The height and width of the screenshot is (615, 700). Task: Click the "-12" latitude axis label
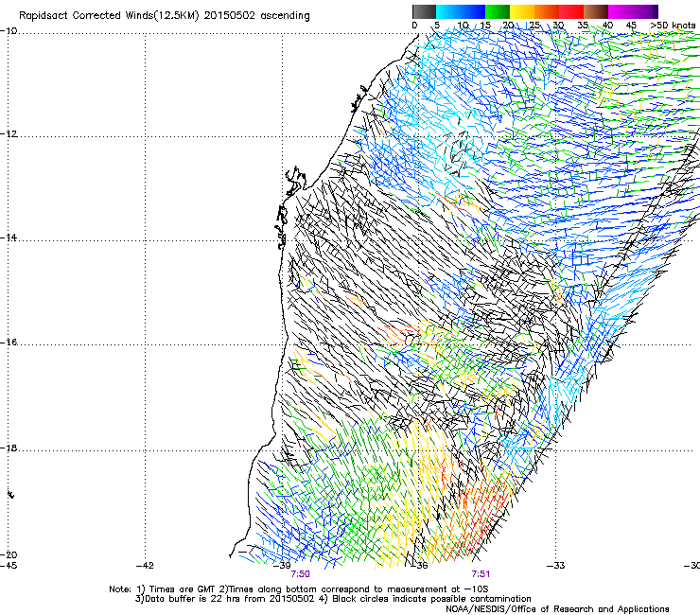[9, 134]
